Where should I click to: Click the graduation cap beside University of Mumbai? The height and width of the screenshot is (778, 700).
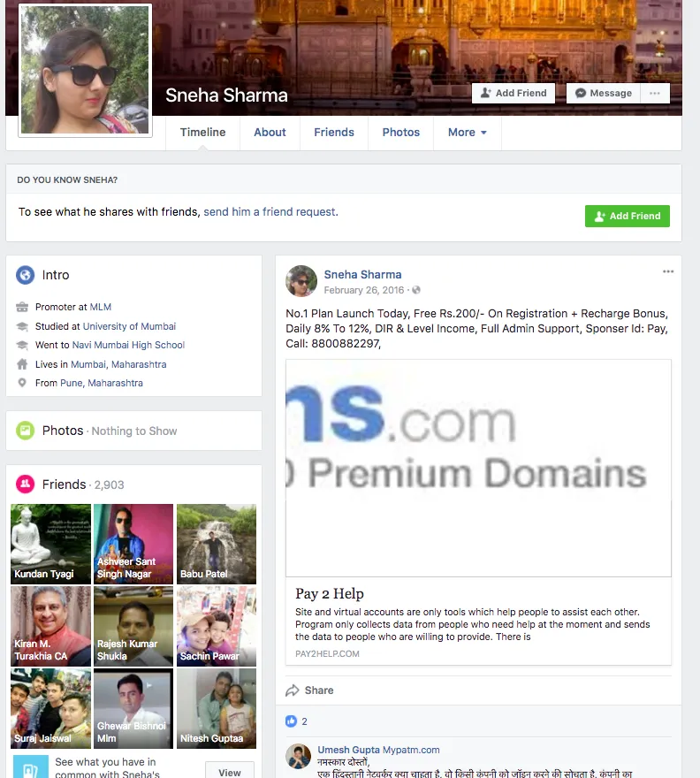point(22,326)
